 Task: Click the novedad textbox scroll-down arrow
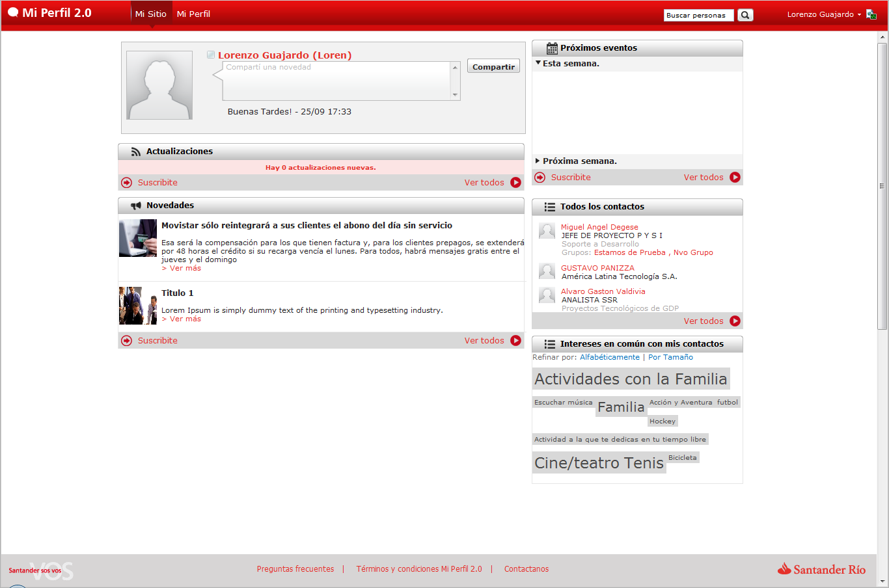[455, 95]
